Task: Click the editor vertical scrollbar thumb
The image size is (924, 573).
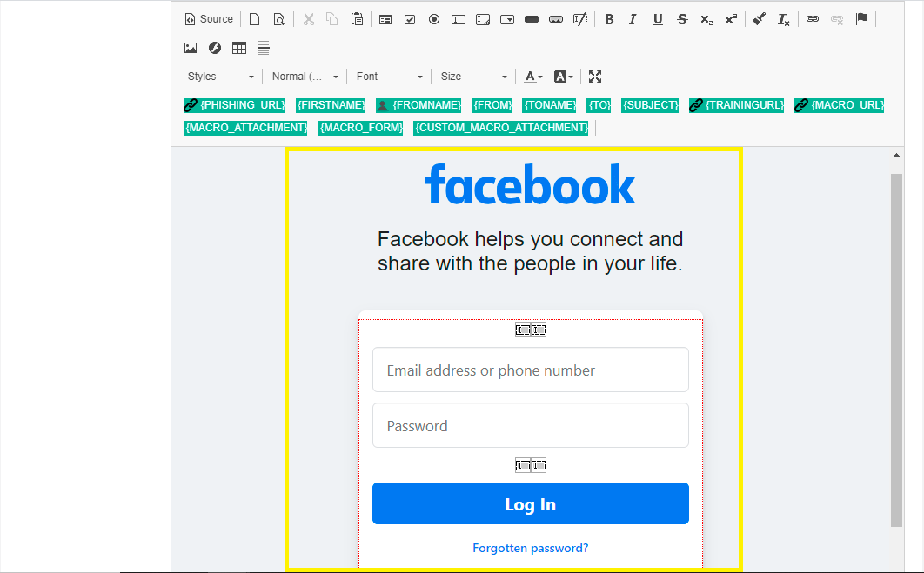Action: pos(896,350)
